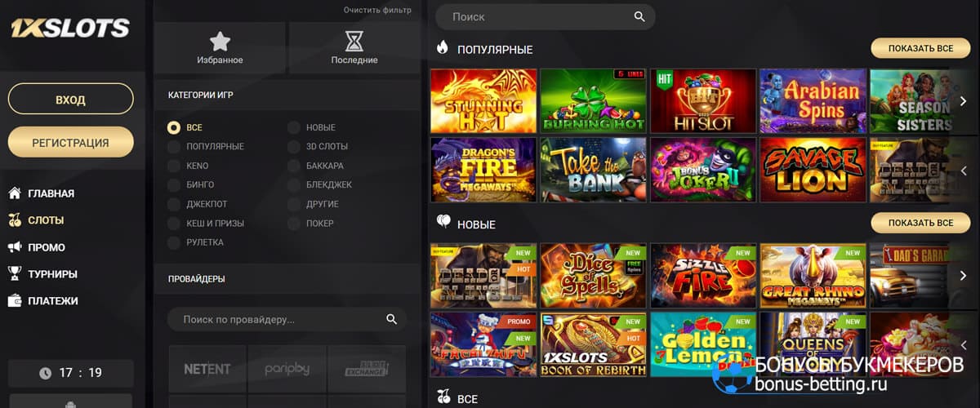Image resolution: width=980 pixels, height=408 pixels.
Task: Select the Другие category radio
Action: coord(293,204)
